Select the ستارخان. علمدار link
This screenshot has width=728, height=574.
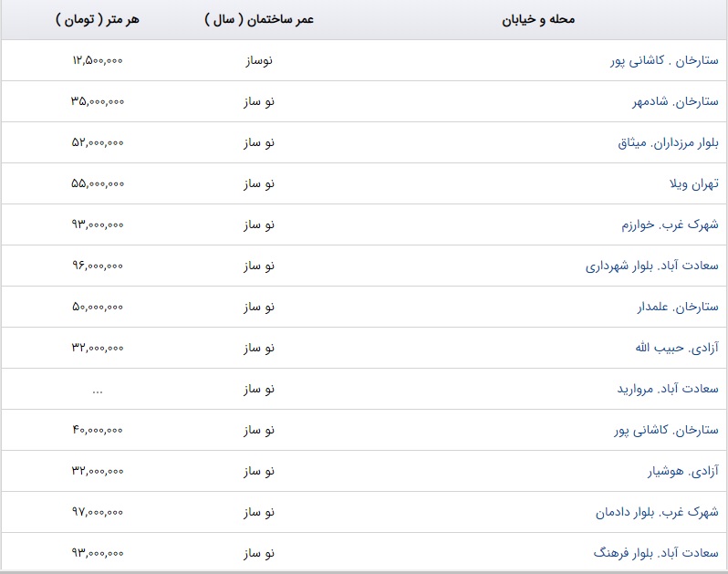point(679,307)
